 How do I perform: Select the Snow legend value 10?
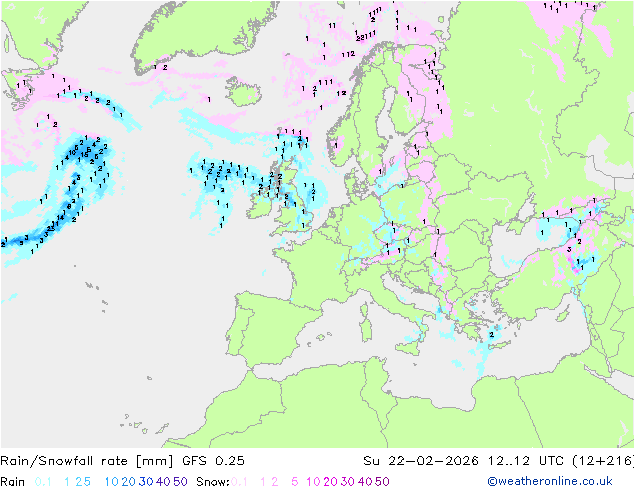[313, 482]
